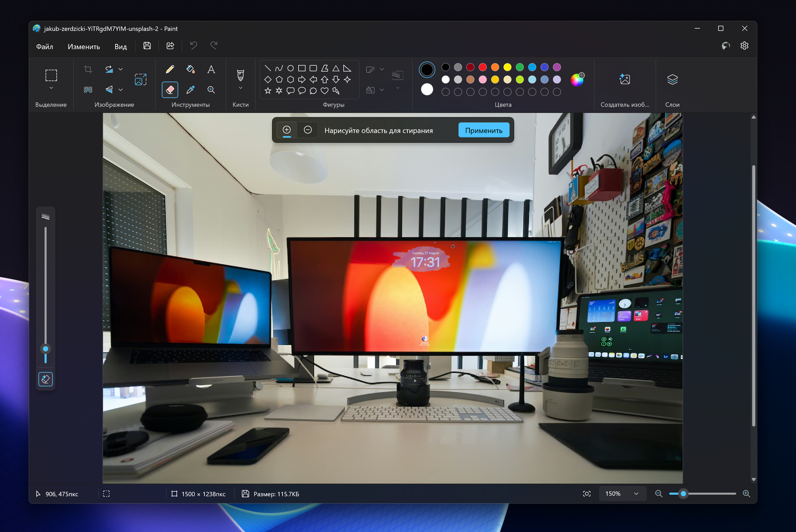The image size is (796, 532).
Task: Expand the Brushes dropdown chevron
Action: [240, 89]
